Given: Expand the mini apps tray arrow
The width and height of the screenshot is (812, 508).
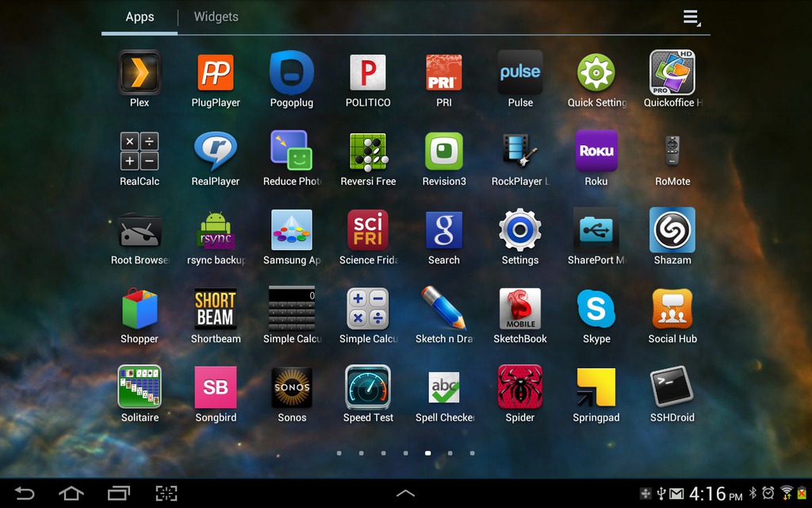Looking at the screenshot, I should (405, 493).
